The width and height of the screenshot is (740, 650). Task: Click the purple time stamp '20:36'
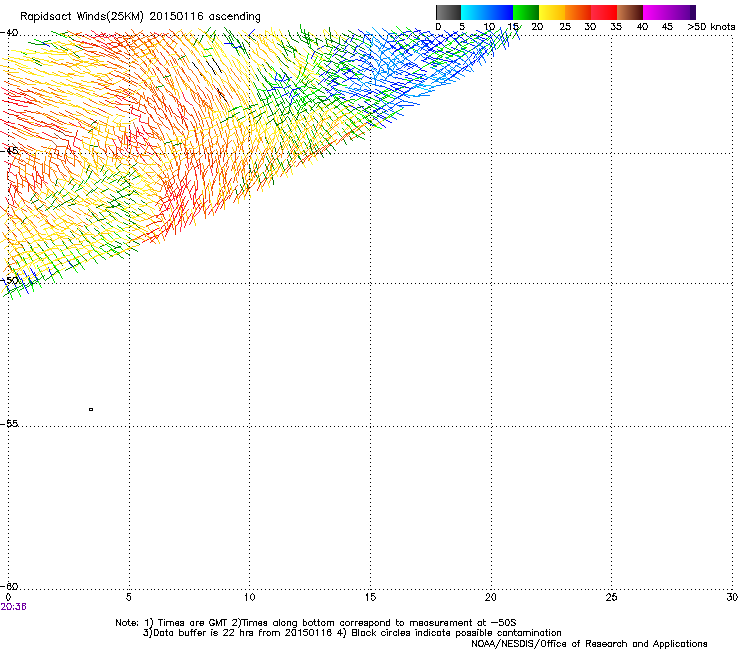tap(14, 607)
